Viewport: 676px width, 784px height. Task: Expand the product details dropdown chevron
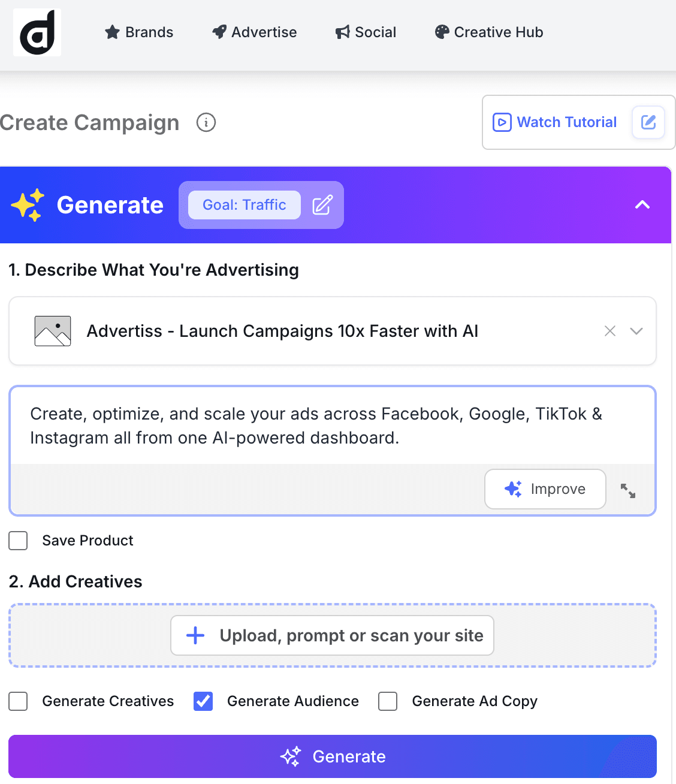click(x=636, y=331)
